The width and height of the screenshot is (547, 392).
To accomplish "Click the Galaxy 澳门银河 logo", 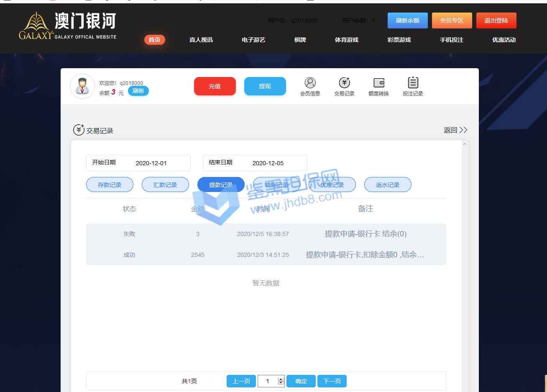I will (68, 26).
